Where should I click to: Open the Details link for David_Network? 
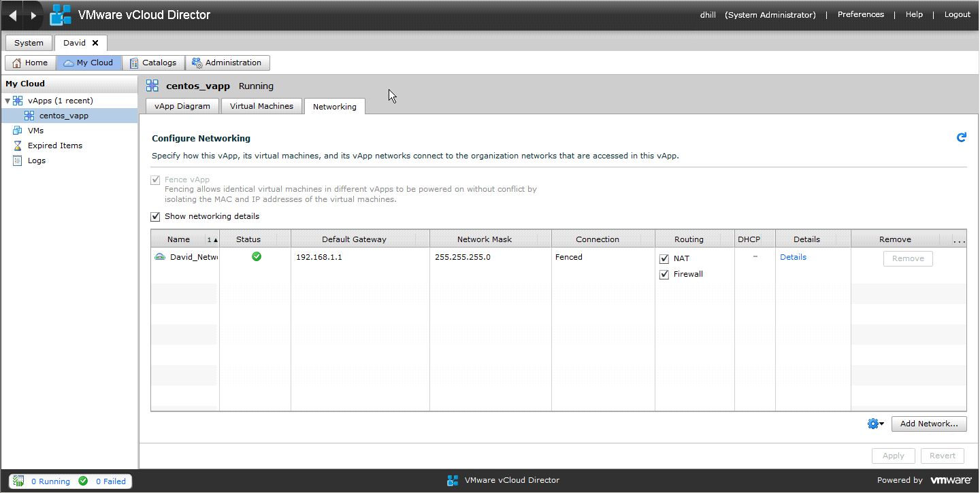click(793, 257)
